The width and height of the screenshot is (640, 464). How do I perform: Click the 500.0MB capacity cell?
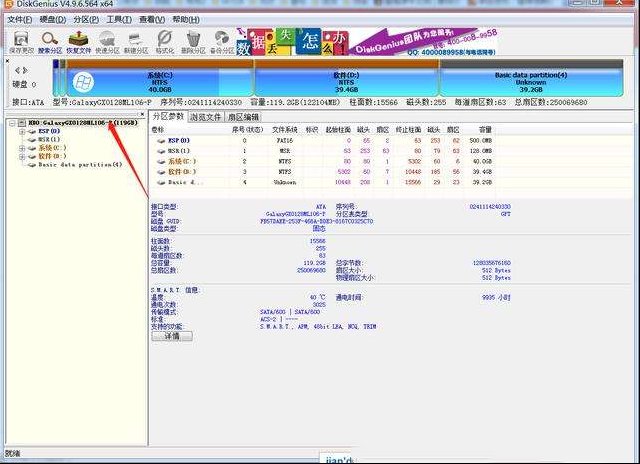click(481, 141)
